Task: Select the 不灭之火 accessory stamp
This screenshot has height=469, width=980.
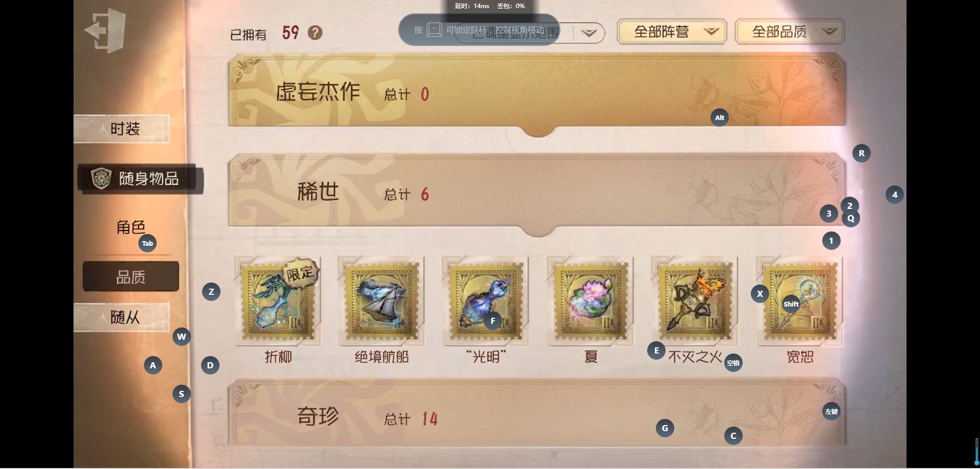Action: [695, 300]
